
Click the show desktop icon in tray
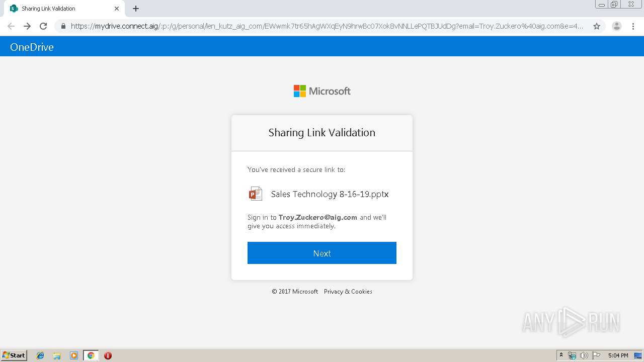tap(638, 355)
